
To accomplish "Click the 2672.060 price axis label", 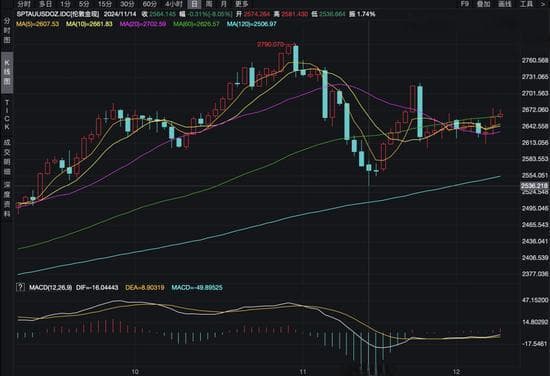I will (x=535, y=110).
